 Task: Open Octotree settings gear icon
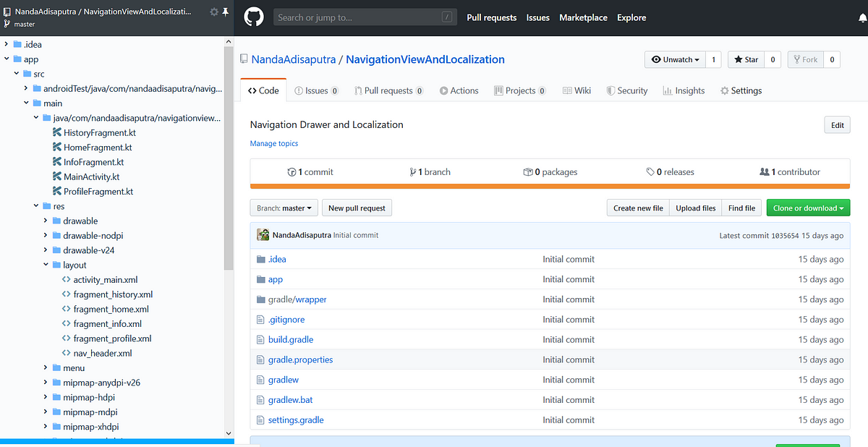(213, 12)
